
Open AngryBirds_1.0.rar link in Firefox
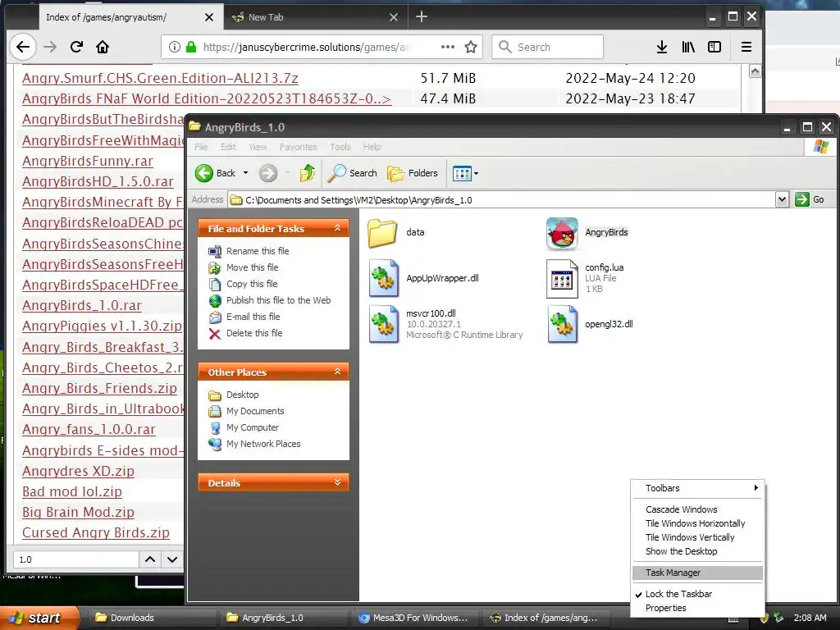tap(82, 305)
